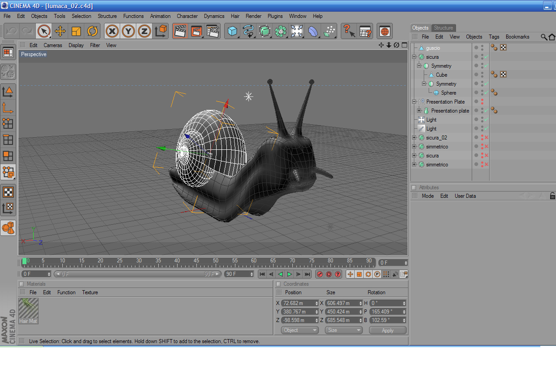The width and height of the screenshot is (556, 392).
Task: Expand the sicura_02 object tree
Action: (414, 138)
